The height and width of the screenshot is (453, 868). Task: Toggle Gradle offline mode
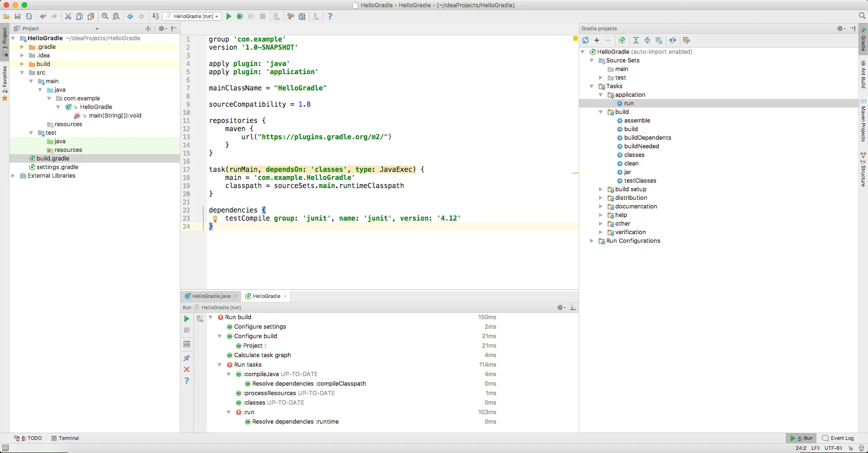click(x=673, y=41)
